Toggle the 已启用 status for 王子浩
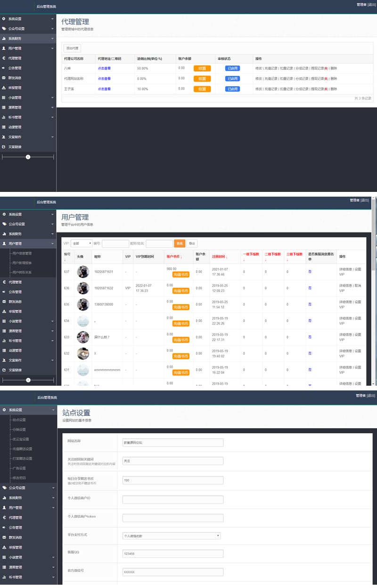Viewport: 377px width, 588px height. coord(233,88)
